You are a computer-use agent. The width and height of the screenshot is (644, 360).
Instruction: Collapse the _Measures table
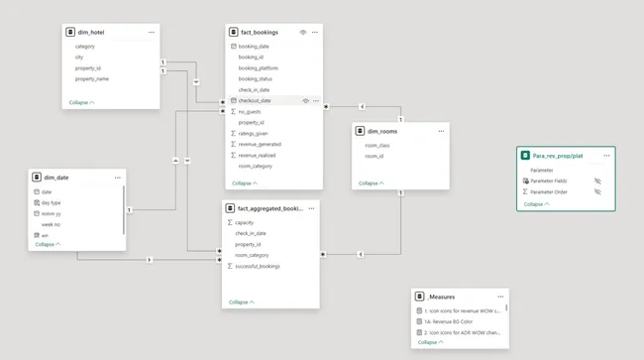[430, 342]
